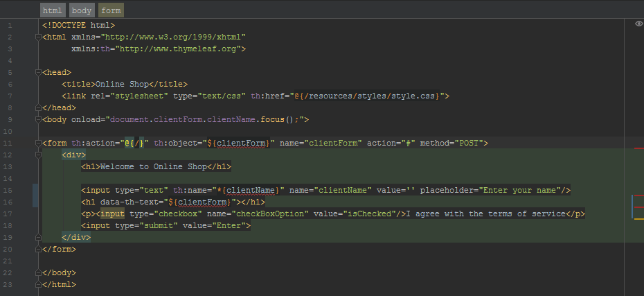Click the @{/resources/styles/style.css} href expression
The width and height of the screenshot is (644, 296).
pos(367,96)
